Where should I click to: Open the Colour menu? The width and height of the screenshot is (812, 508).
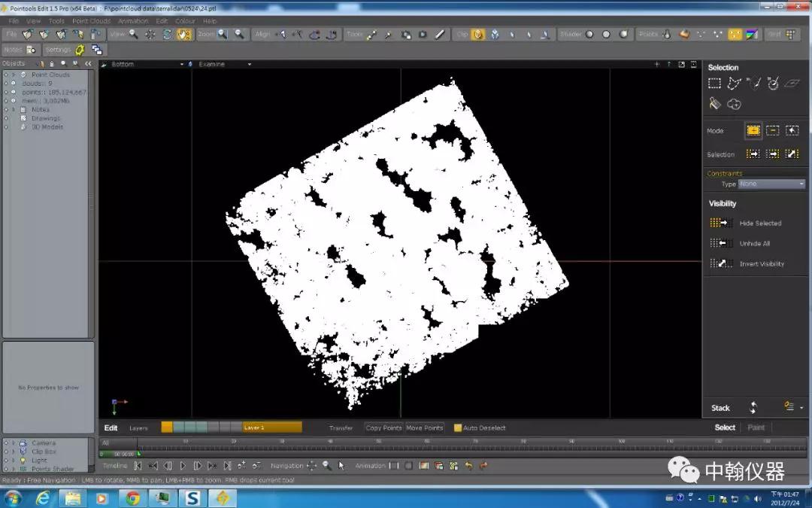(x=185, y=21)
